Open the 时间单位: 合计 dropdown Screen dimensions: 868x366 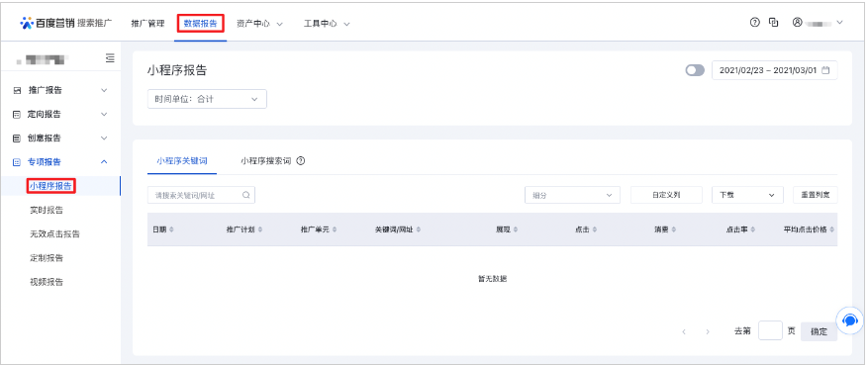pyautogui.click(x=207, y=99)
